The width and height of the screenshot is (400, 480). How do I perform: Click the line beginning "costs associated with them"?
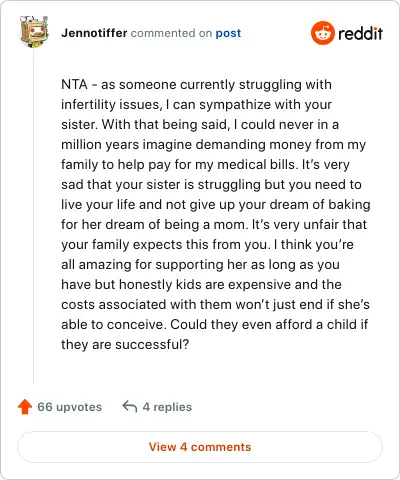tap(215, 305)
